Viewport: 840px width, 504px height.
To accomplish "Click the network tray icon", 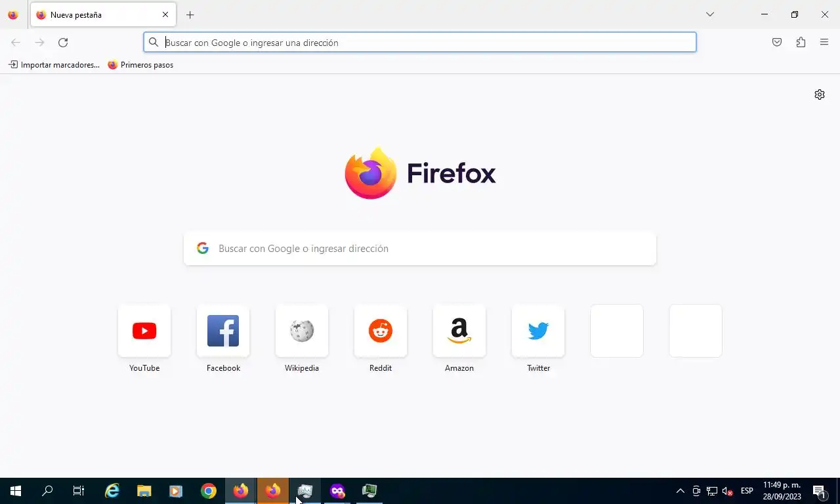I will (x=712, y=491).
